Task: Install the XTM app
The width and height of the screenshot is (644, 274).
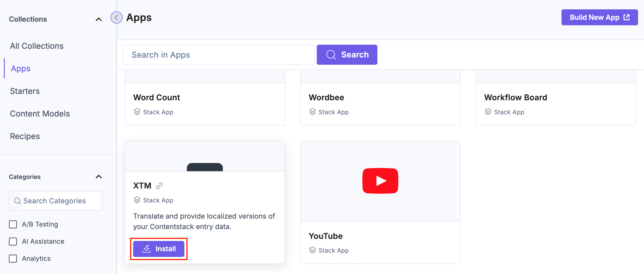Action: (159, 249)
